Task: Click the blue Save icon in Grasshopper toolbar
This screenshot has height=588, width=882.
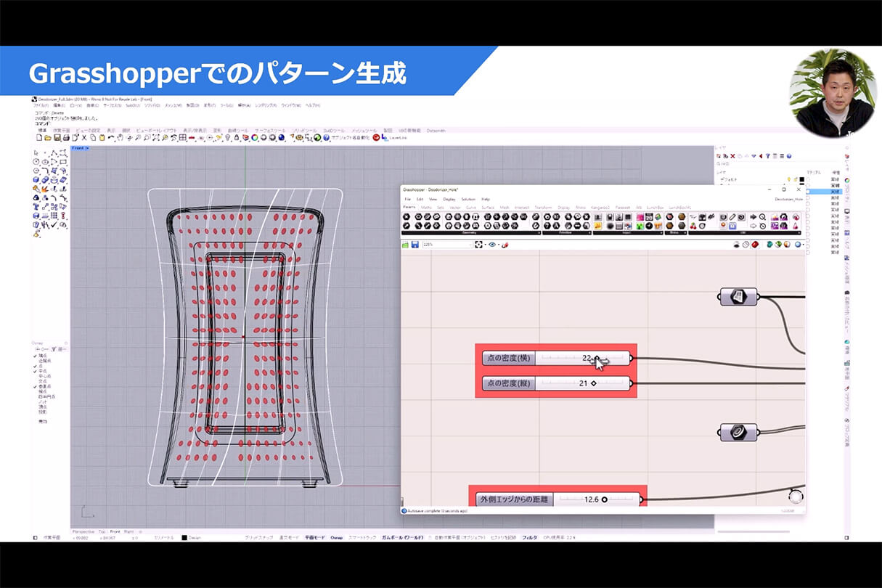Action: [x=415, y=245]
